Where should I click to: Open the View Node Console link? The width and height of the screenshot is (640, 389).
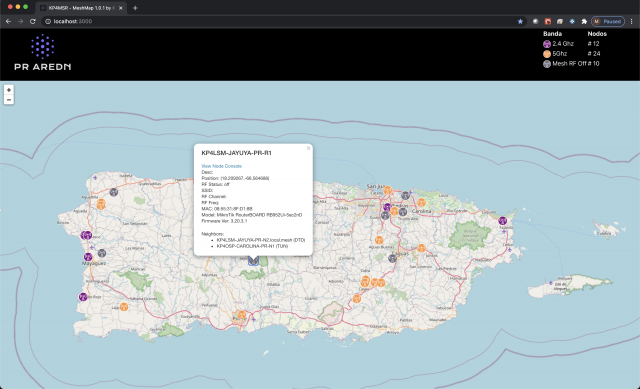pyautogui.click(x=221, y=166)
